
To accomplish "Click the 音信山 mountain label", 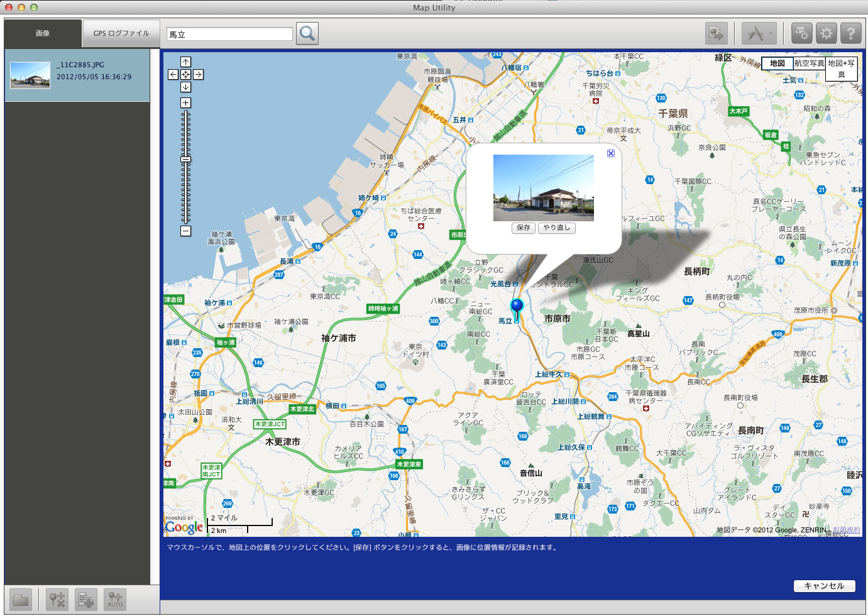I will tap(531, 473).
